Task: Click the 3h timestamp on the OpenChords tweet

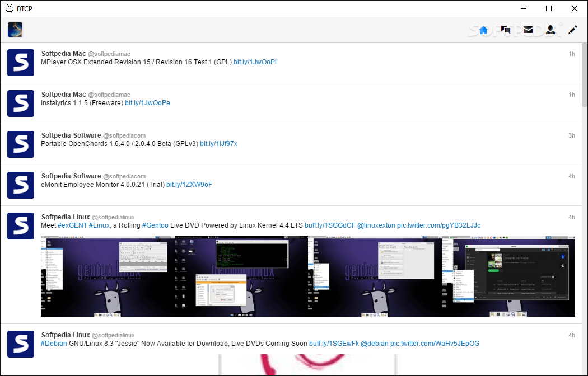Action: coord(572,135)
